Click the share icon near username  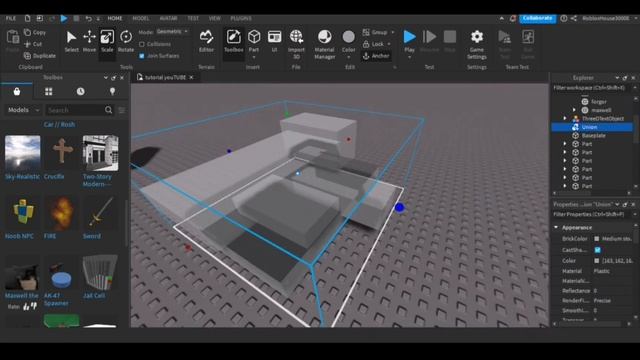(x=574, y=18)
